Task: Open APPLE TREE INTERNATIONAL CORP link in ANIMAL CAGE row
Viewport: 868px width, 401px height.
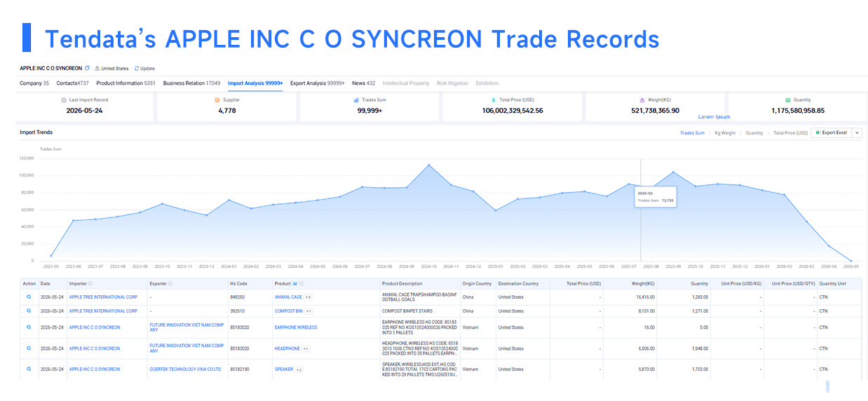Action: click(x=103, y=297)
